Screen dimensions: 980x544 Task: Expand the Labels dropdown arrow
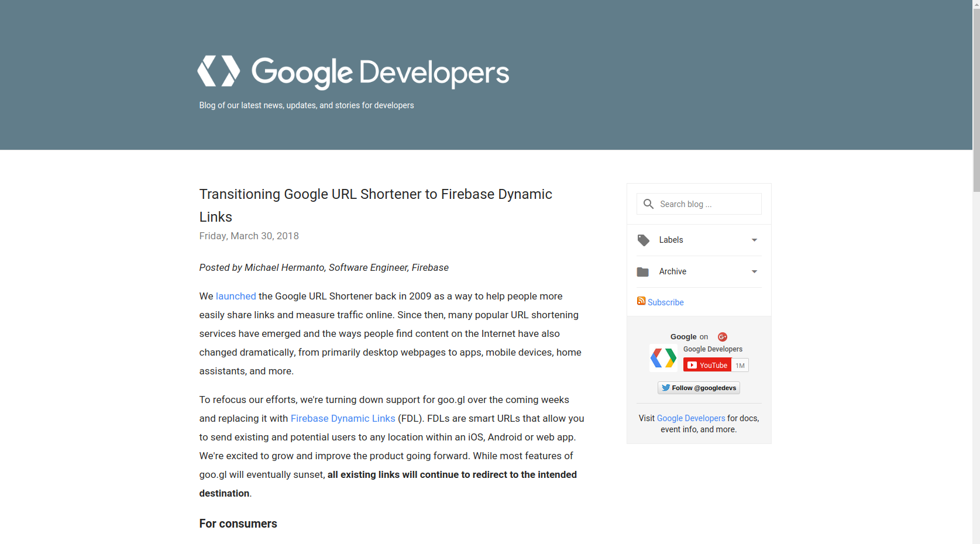754,240
